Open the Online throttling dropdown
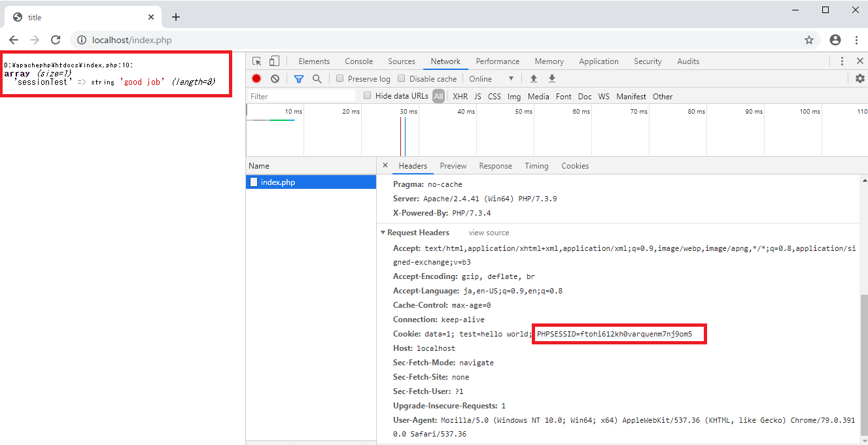Viewport: 868px width, 445px height. (491, 78)
